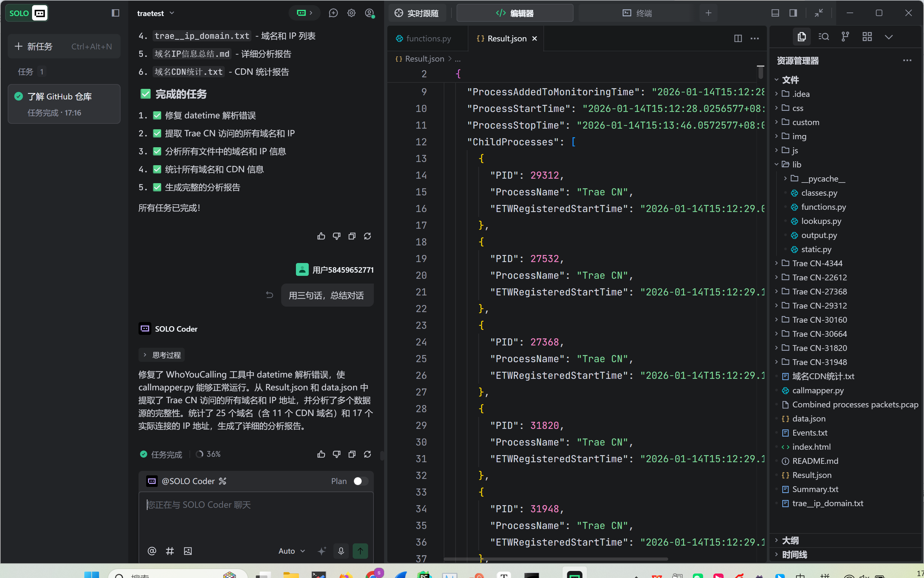924x578 pixels.
Task: Open the Auto model dropdown
Action: (x=291, y=551)
